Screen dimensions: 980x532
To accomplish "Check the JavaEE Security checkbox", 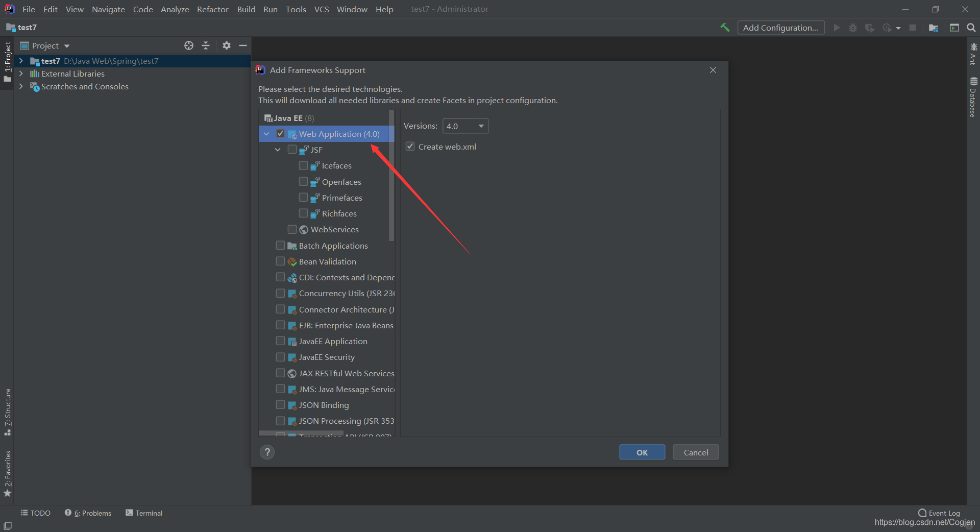I will (x=280, y=356).
